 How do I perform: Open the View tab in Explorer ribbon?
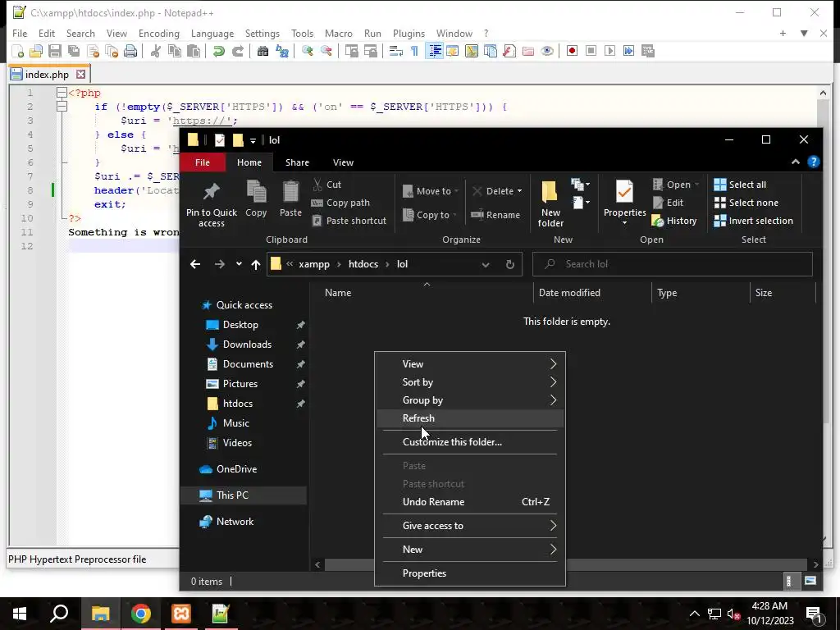pyautogui.click(x=343, y=162)
